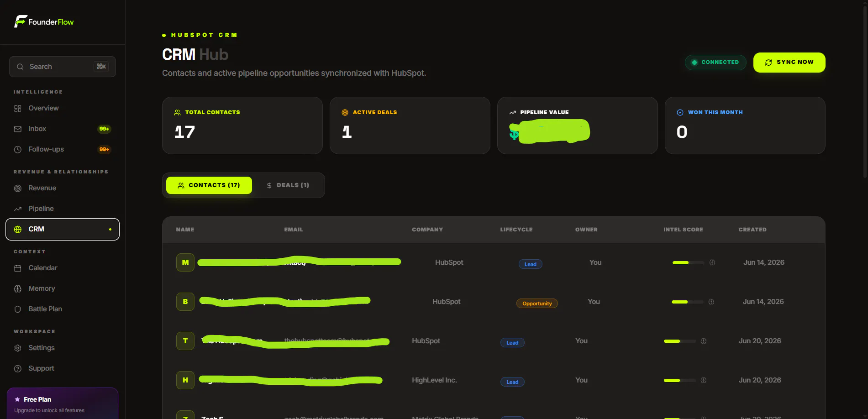Click the HubSpot company cell in M row
Image resolution: width=868 pixels, height=419 pixels.
[x=449, y=262]
